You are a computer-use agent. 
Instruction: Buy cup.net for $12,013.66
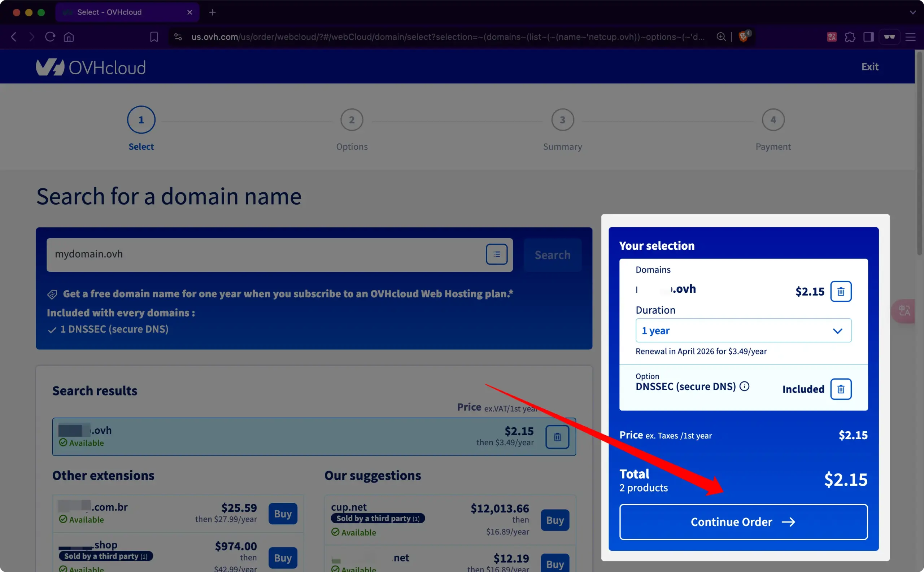coord(555,520)
